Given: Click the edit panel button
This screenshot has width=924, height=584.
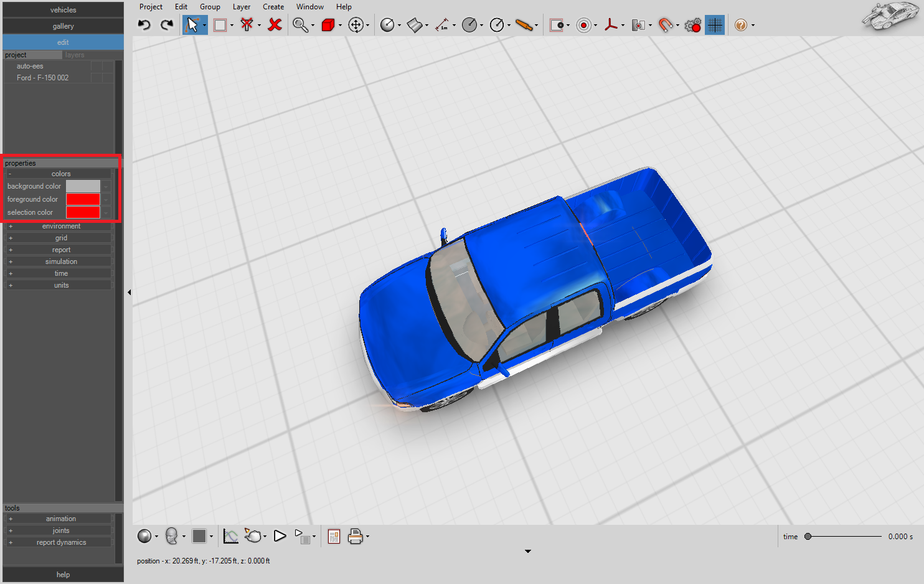Looking at the screenshot, I should tap(63, 42).
